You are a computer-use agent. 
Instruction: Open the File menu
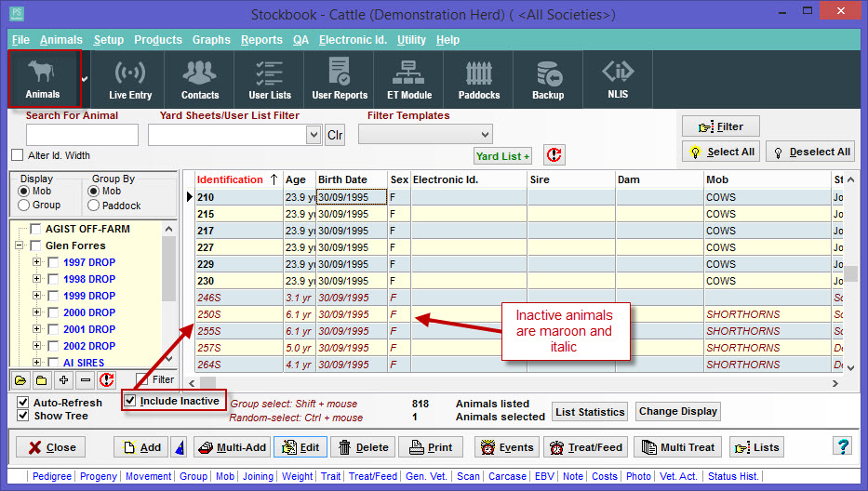[x=21, y=40]
